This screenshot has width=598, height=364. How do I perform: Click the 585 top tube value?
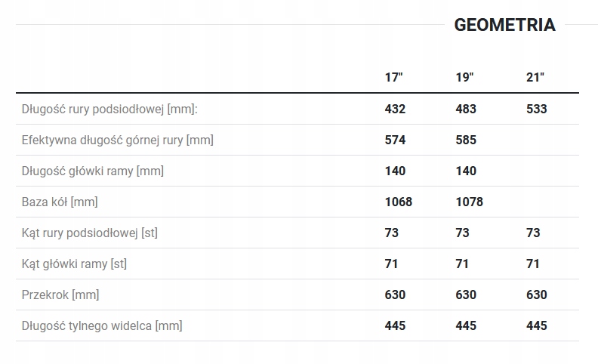point(466,140)
